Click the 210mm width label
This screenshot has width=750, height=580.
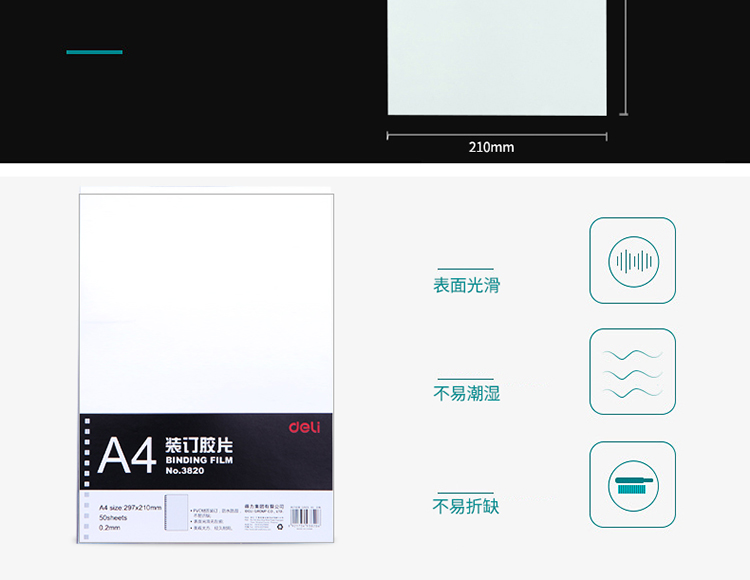[x=491, y=147]
